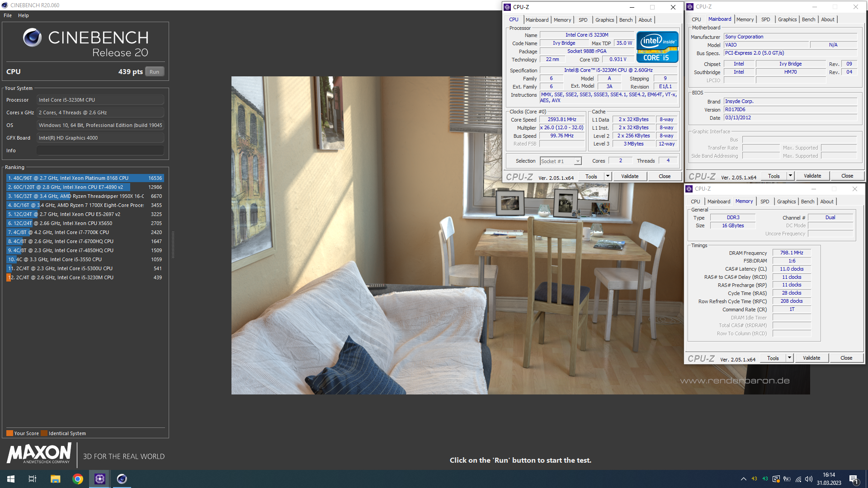Open the Bench tab in CPU-Z CPU window
Image resolution: width=868 pixels, height=488 pixels.
pyautogui.click(x=626, y=20)
